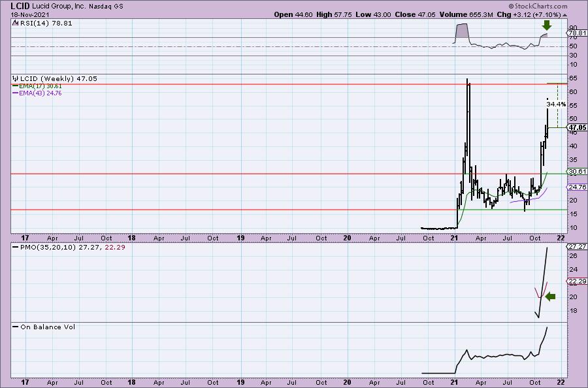Select the LCID (Weekly) 47.05 panel title
Image resolution: width=588 pixels, height=388 pixels.
[58, 79]
